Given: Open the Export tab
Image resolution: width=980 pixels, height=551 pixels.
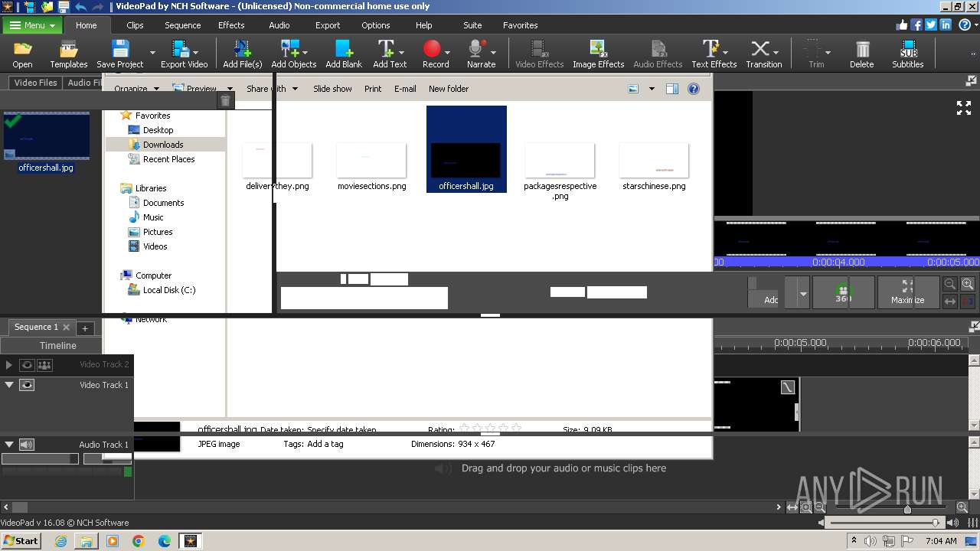Looking at the screenshot, I should (x=328, y=25).
